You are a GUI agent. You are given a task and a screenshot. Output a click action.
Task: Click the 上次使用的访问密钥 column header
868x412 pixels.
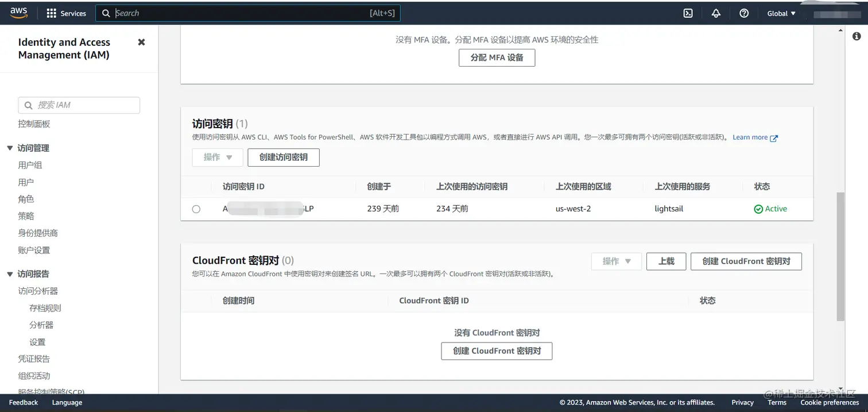(x=472, y=187)
